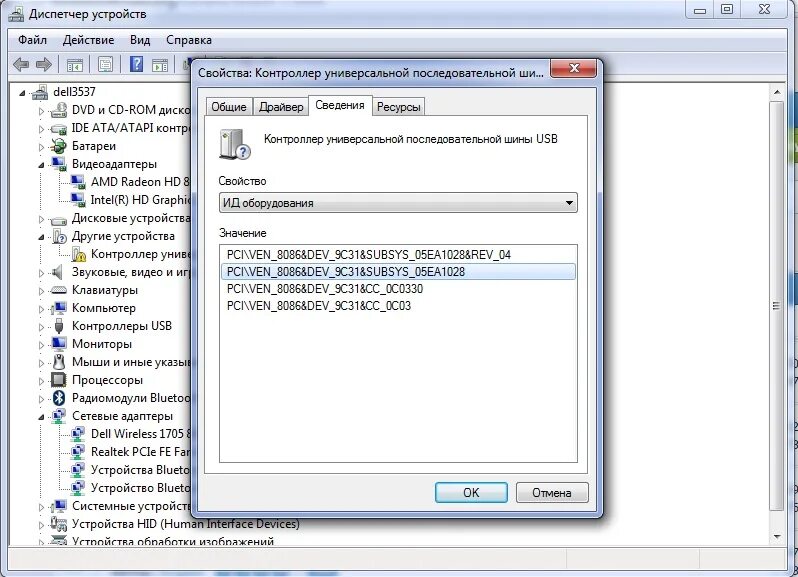Click the device tree scrollbar down arrow
Viewport: 798px width, 577px height.
coord(777,536)
